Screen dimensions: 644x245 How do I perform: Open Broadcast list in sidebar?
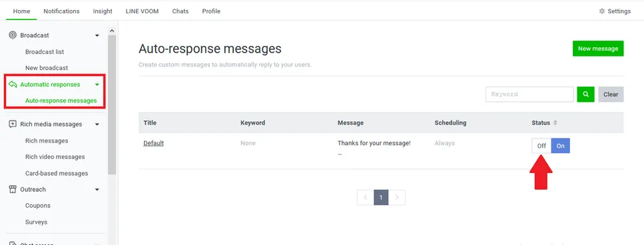click(x=45, y=52)
